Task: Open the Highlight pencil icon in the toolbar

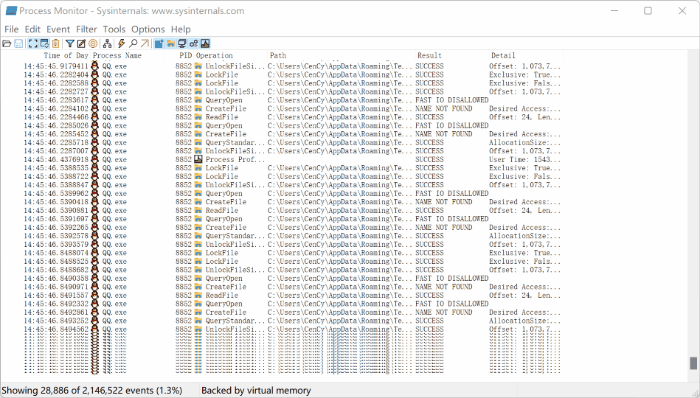Action: coord(81,43)
